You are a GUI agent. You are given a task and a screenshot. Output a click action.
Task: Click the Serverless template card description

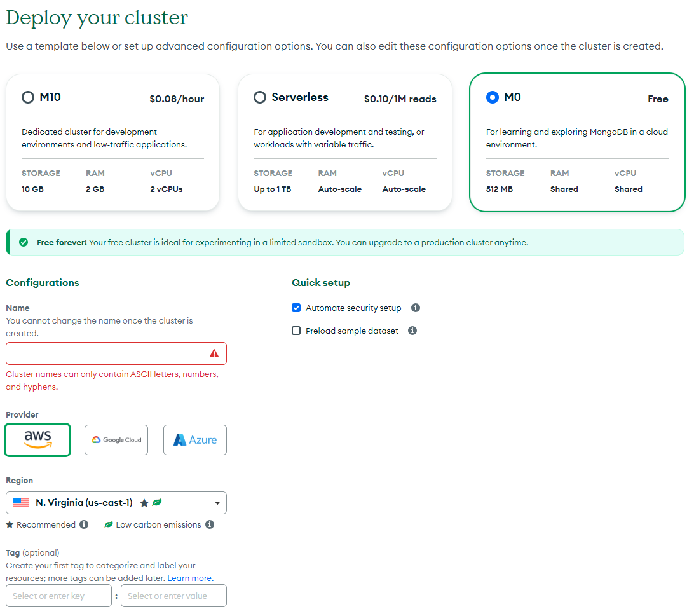click(339, 138)
